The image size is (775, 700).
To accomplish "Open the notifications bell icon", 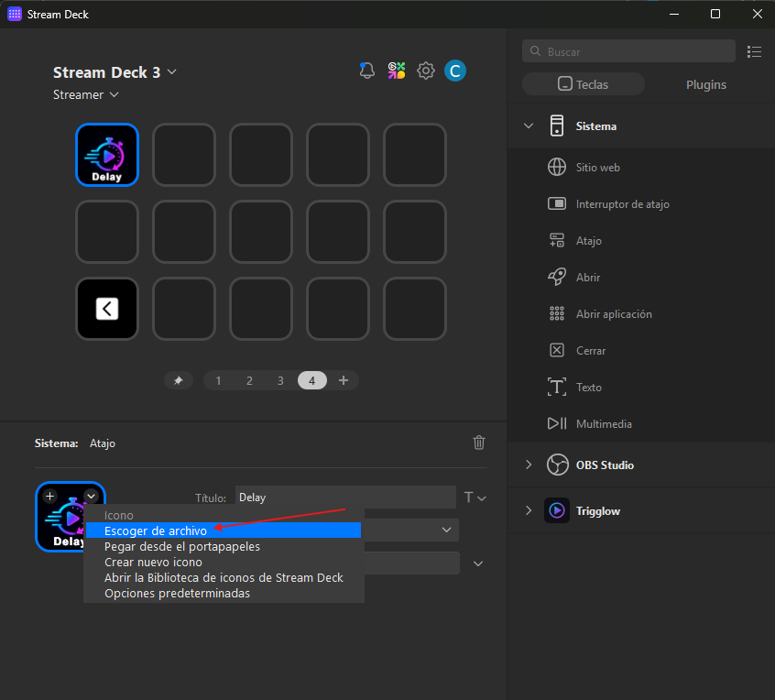I will [x=366, y=71].
